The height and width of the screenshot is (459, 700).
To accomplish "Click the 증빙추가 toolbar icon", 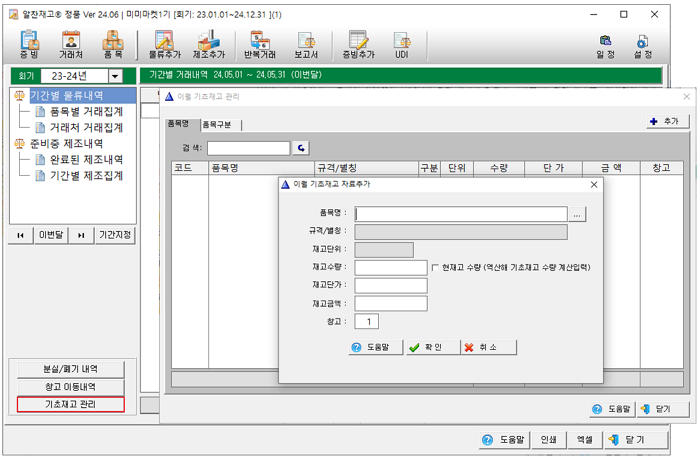I will click(358, 45).
